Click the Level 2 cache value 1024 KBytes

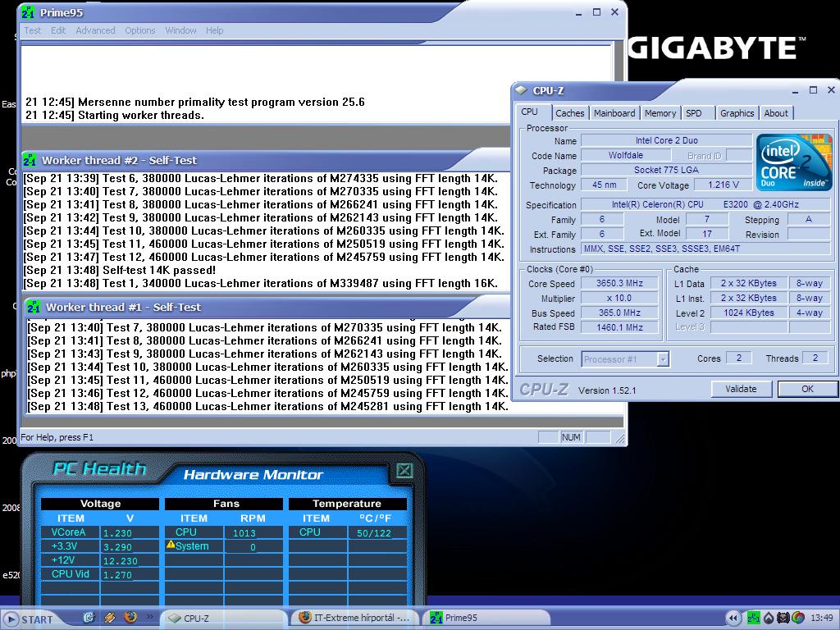click(x=748, y=313)
